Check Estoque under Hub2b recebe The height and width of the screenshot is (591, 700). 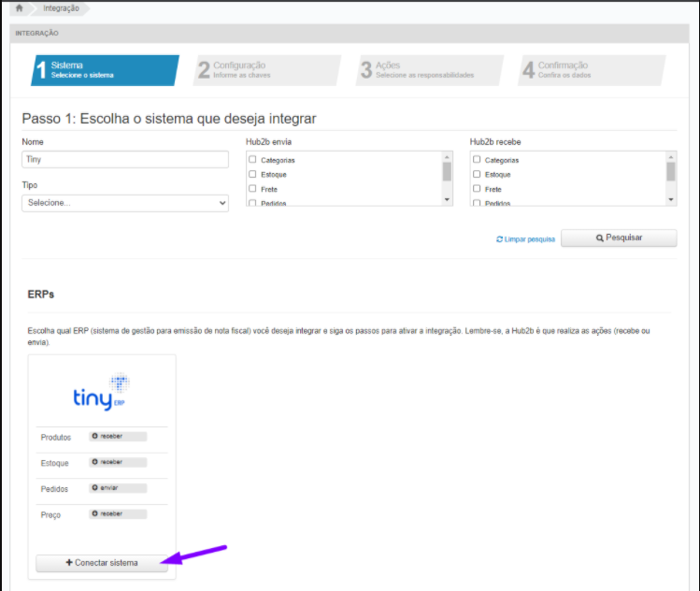[477, 174]
